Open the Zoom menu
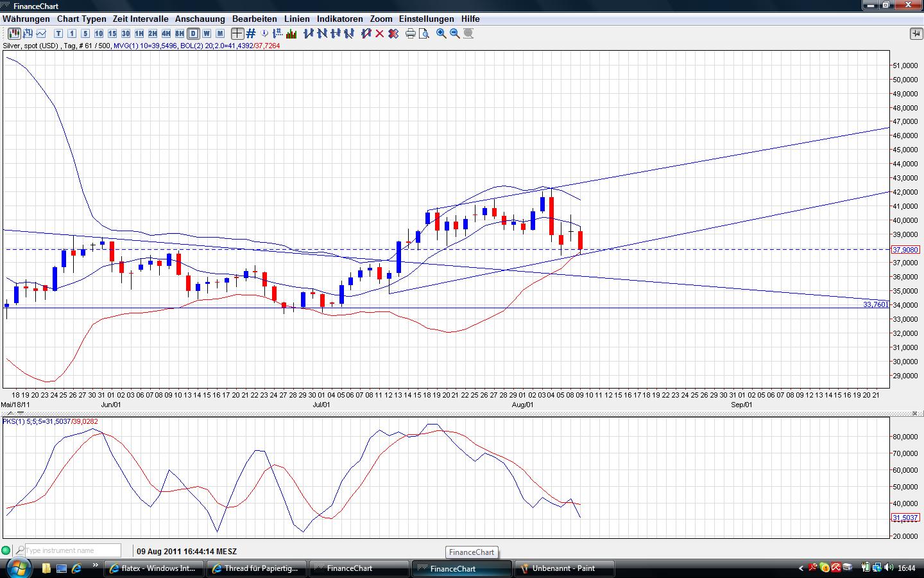Viewport: 924px width, 578px height. click(x=381, y=19)
